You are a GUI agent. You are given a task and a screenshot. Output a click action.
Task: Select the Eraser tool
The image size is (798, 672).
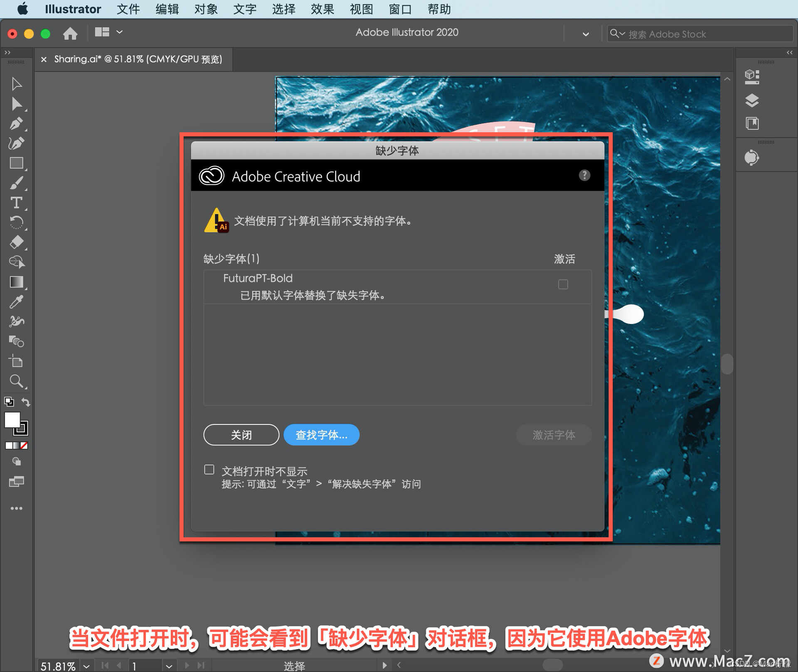click(16, 242)
